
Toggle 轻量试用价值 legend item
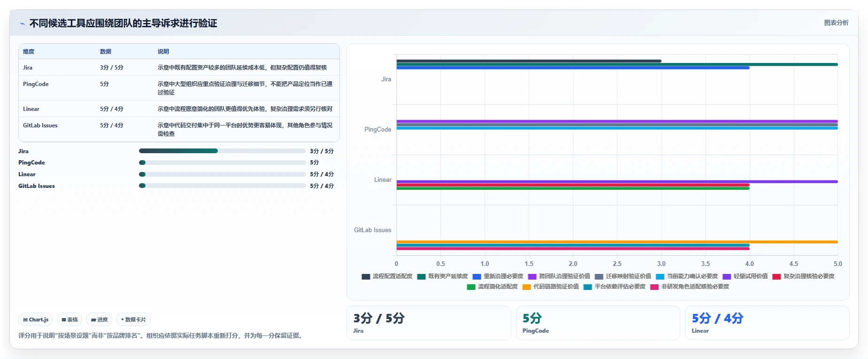(745, 276)
